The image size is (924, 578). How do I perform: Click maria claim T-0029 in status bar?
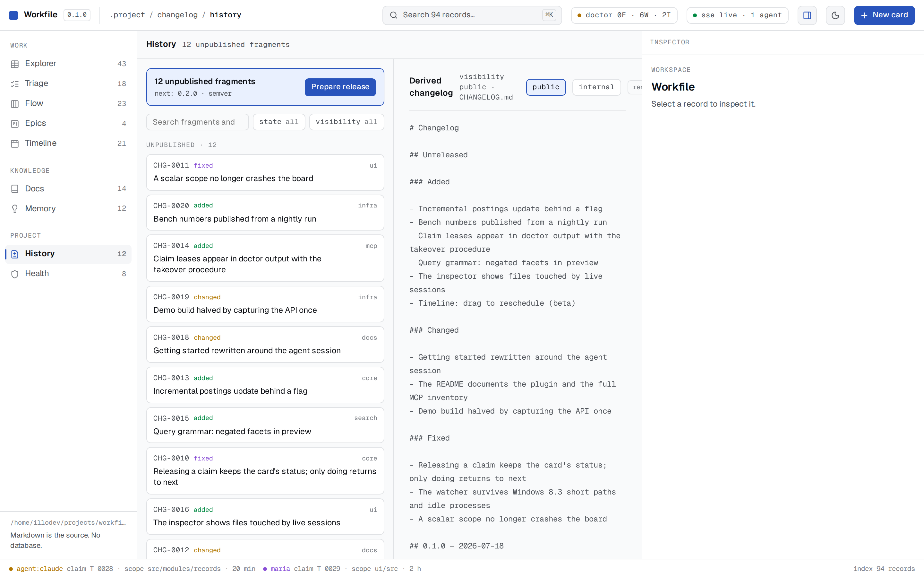pyautogui.click(x=342, y=569)
